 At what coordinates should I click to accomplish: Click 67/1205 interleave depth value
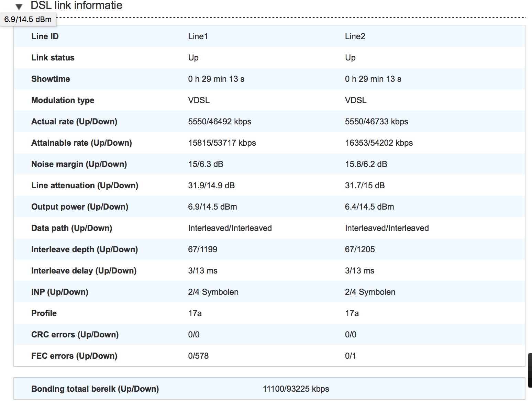click(360, 249)
